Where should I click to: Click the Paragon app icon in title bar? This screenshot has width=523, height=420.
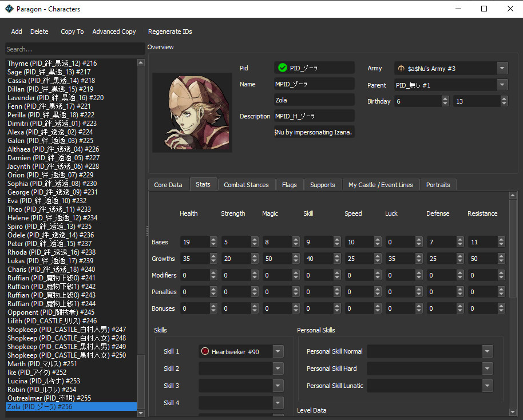(x=9, y=9)
